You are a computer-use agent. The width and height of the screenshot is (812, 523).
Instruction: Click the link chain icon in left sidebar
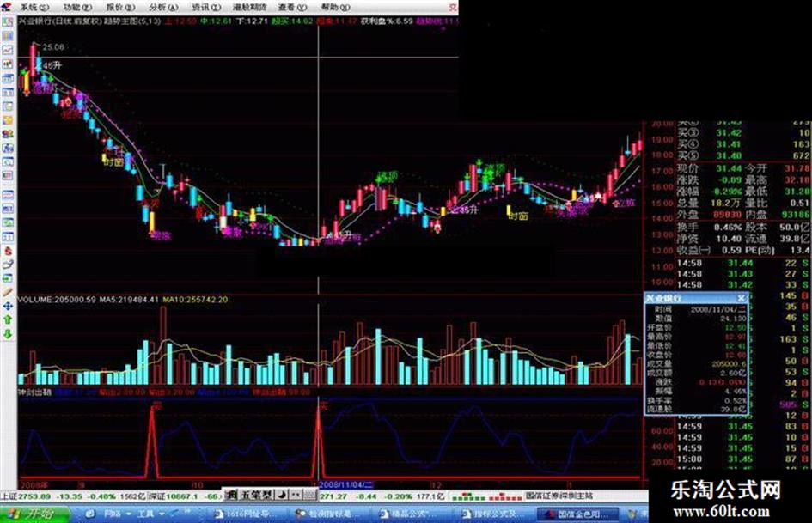coord(8,265)
